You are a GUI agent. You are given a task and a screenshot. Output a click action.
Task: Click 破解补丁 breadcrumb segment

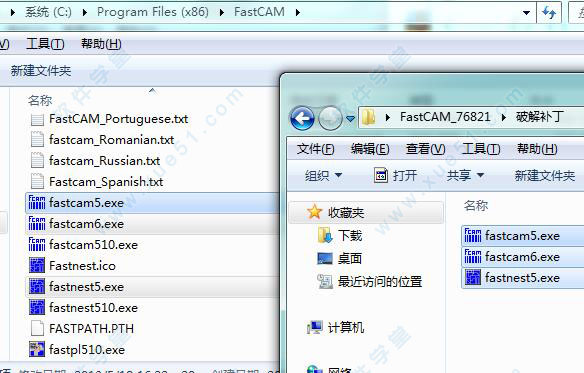pos(540,117)
